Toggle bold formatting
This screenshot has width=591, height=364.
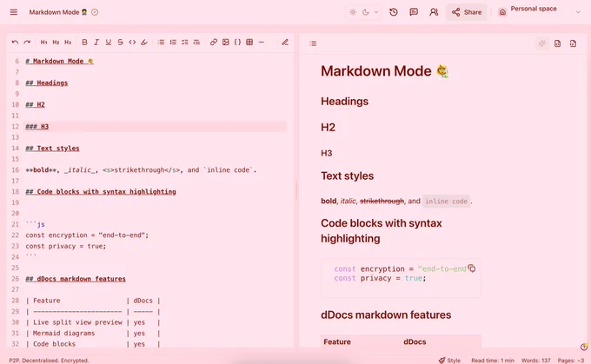point(84,43)
